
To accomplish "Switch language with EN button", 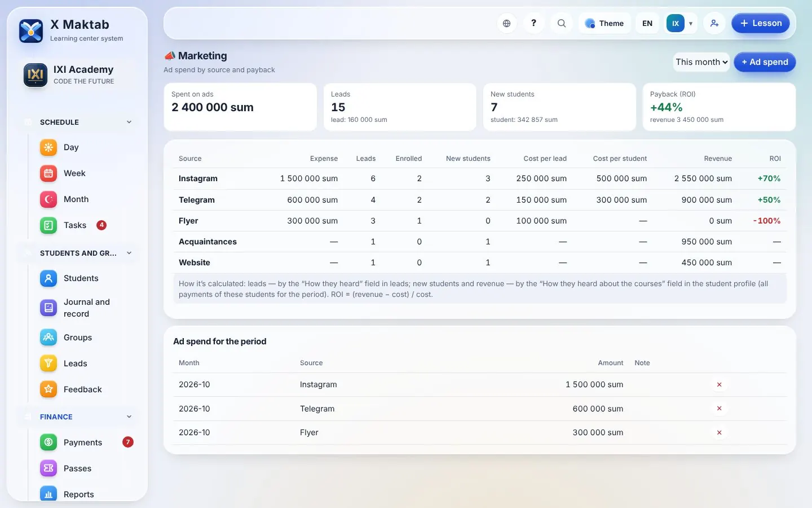I will click(647, 23).
